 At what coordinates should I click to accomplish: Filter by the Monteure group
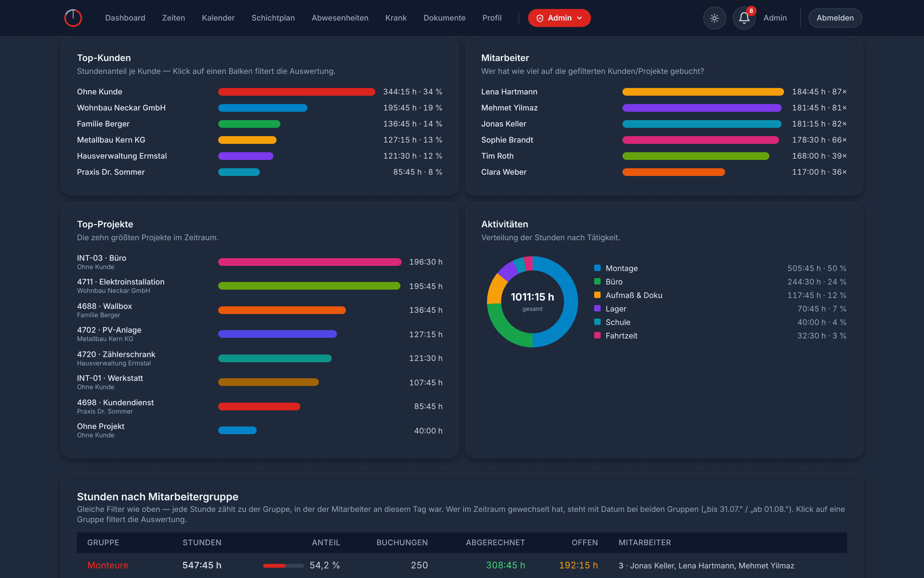(108, 565)
